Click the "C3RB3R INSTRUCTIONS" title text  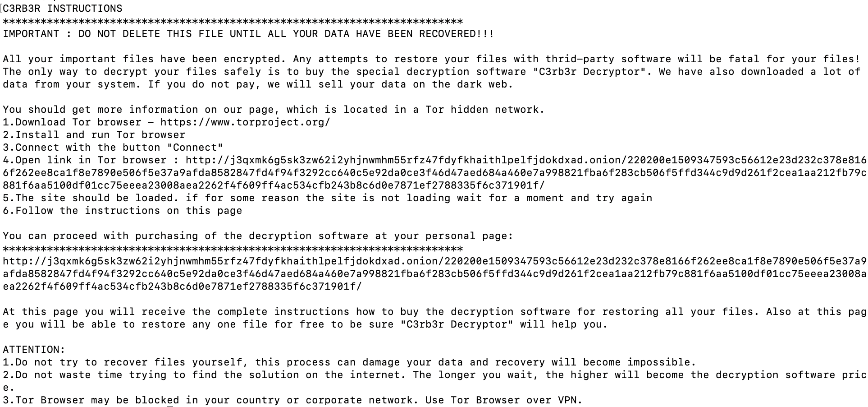(x=63, y=9)
